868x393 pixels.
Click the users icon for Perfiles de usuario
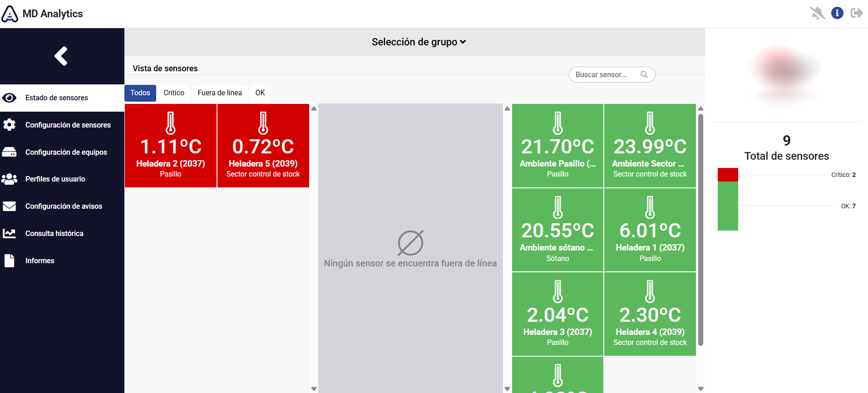click(x=9, y=179)
